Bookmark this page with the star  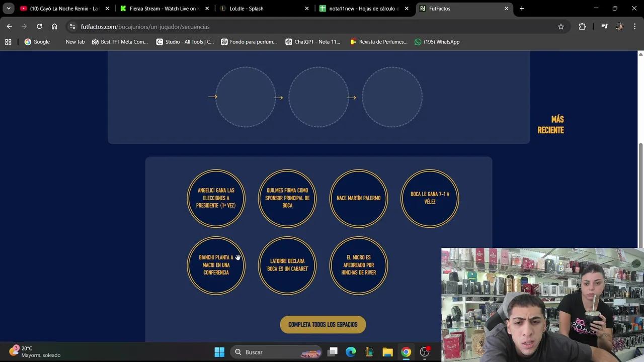coord(561,27)
